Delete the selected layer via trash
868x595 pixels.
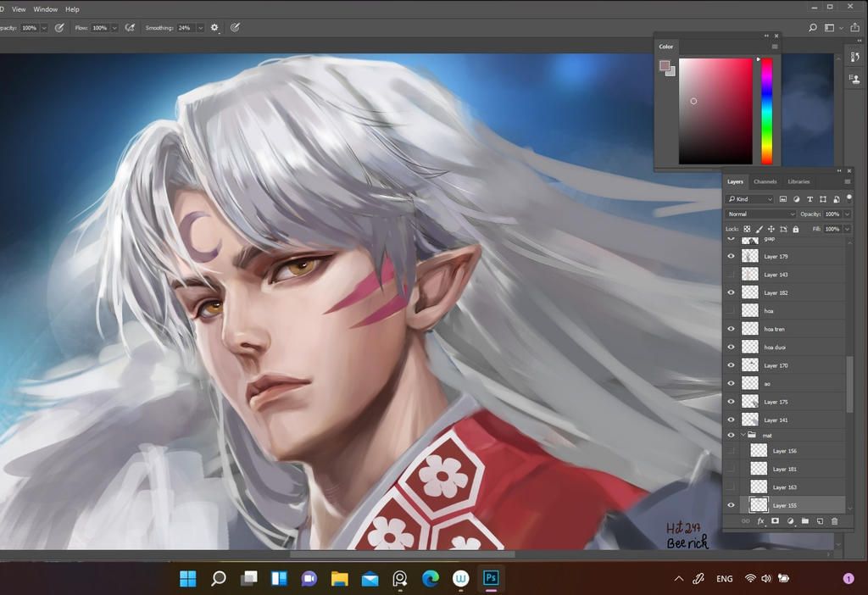click(835, 520)
